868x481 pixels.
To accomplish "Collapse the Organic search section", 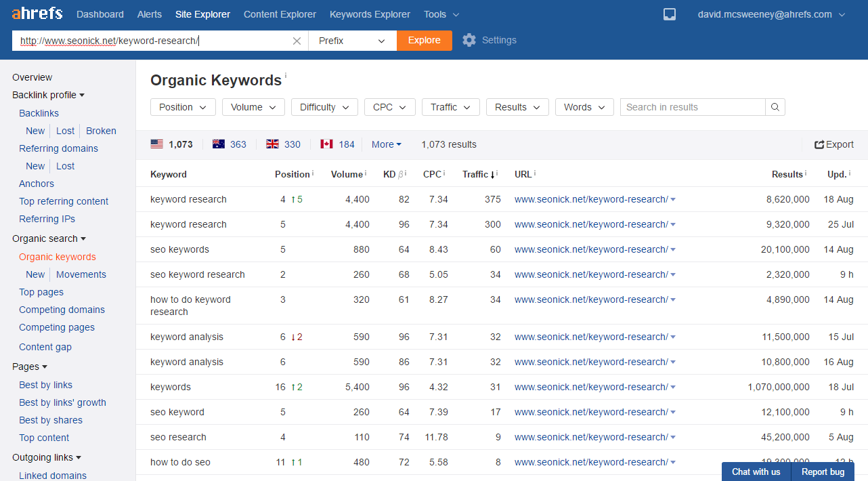I will tap(49, 238).
